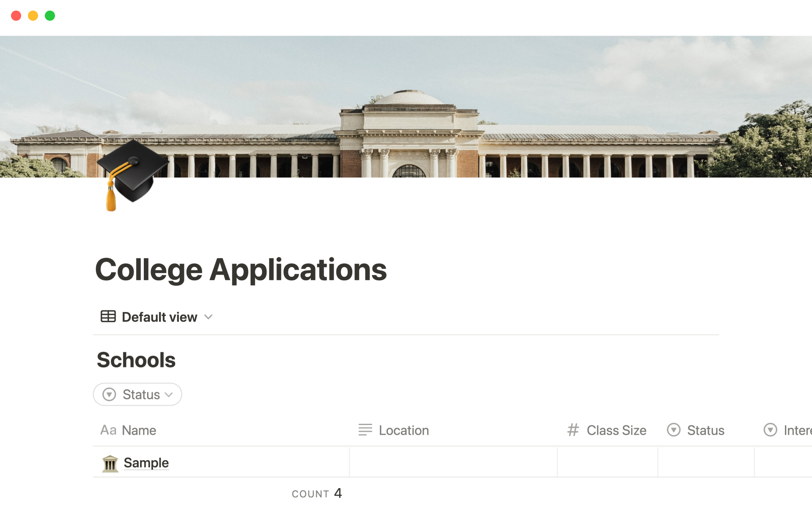Open the Sample school page

point(146,463)
